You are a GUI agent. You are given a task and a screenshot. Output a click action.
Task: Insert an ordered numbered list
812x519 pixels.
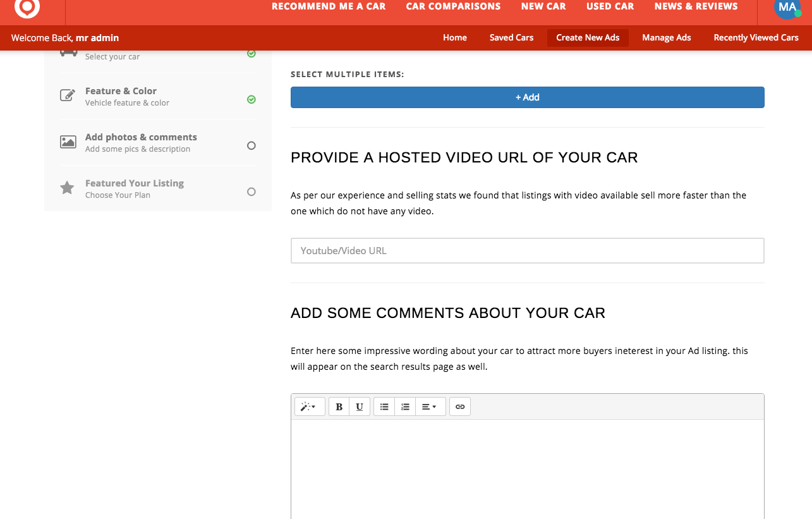(x=405, y=406)
